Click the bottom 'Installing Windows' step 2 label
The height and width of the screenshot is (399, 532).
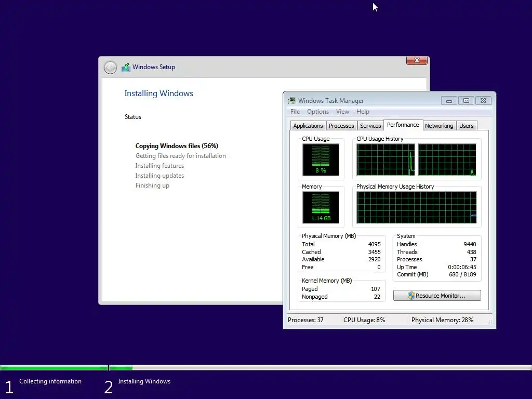144,381
